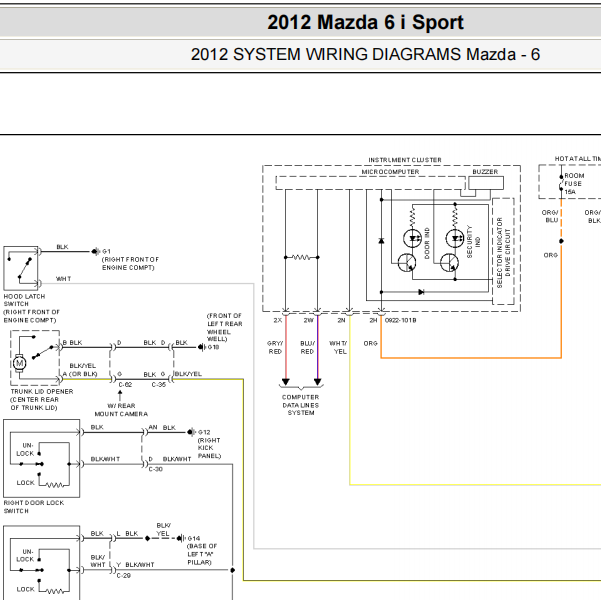
Task: Click the SECURITY IND vertical label
Action: (473, 242)
